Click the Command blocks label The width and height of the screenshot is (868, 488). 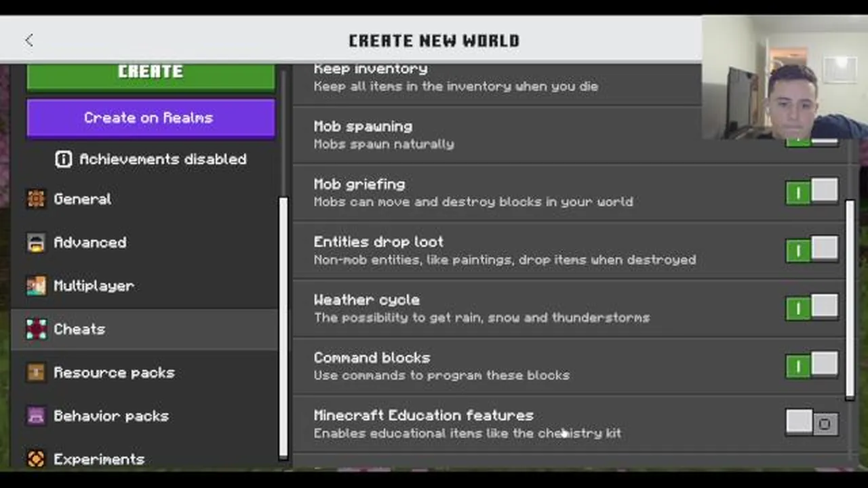coord(372,357)
